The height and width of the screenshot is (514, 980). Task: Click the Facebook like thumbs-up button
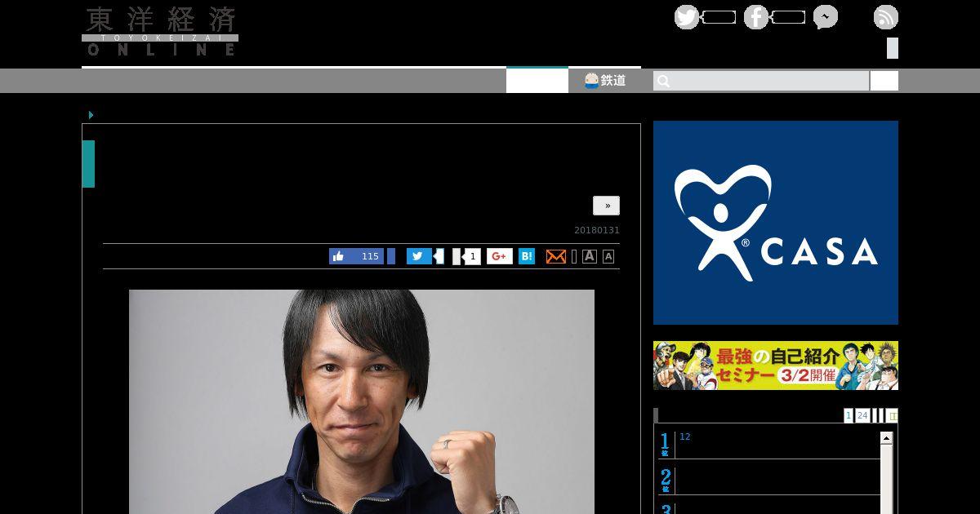[338, 256]
